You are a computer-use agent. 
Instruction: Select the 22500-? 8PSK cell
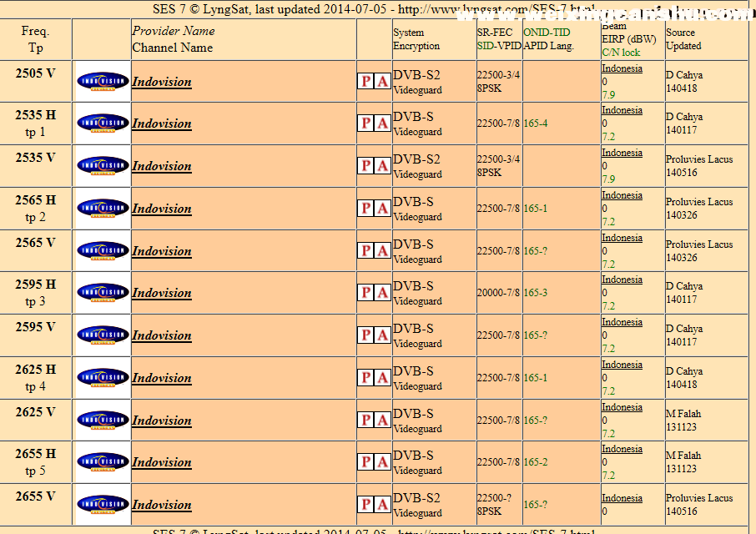500,504
